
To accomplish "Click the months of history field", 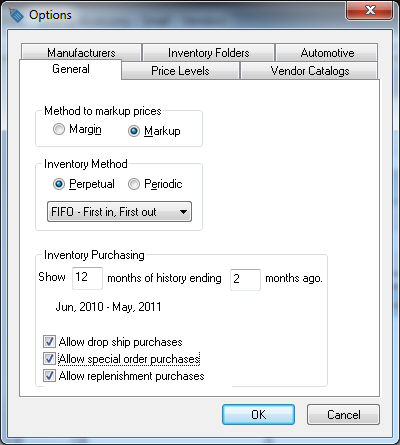I will click(x=87, y=278).
